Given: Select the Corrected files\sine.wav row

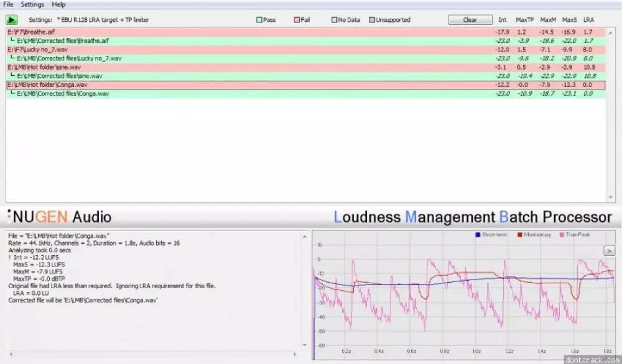Looking at the screenshot, I should tap(306, 76).
